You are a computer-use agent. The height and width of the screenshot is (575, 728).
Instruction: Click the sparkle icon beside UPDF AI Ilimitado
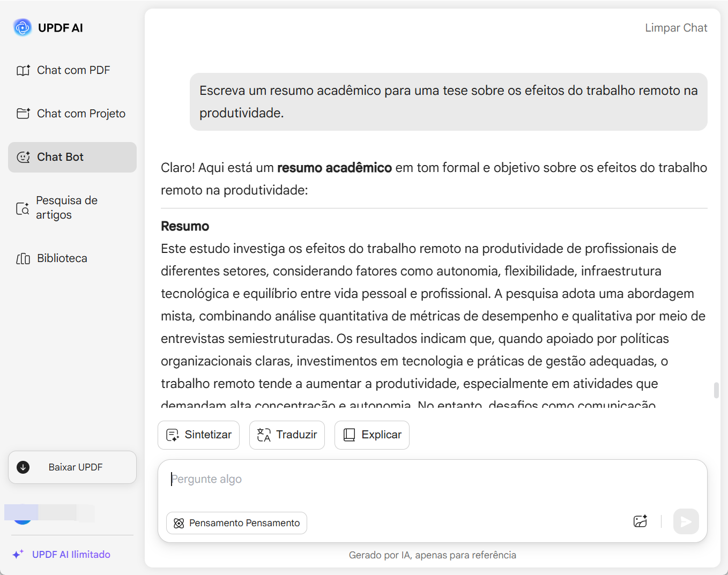pos(18,554)
